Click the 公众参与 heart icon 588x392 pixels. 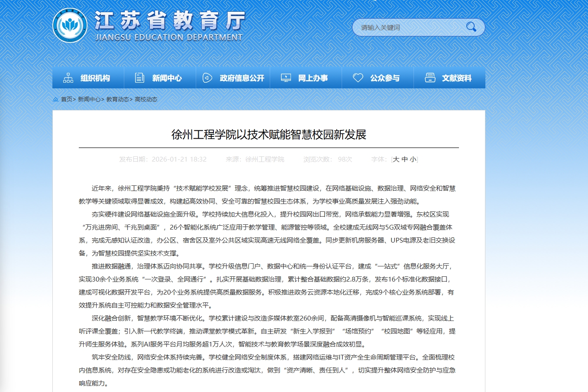pyautogui.click(x=358, y=78)
